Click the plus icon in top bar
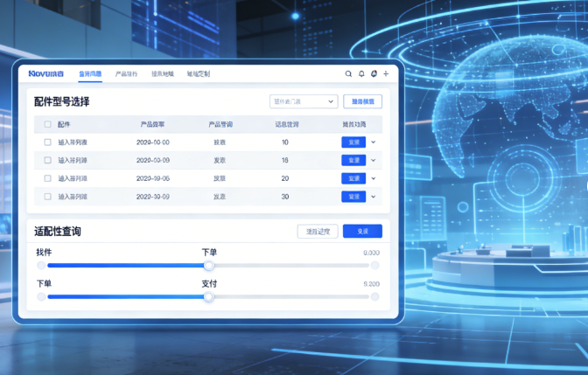The height and width of the screenshot is (375, 588). coord(386,74)
